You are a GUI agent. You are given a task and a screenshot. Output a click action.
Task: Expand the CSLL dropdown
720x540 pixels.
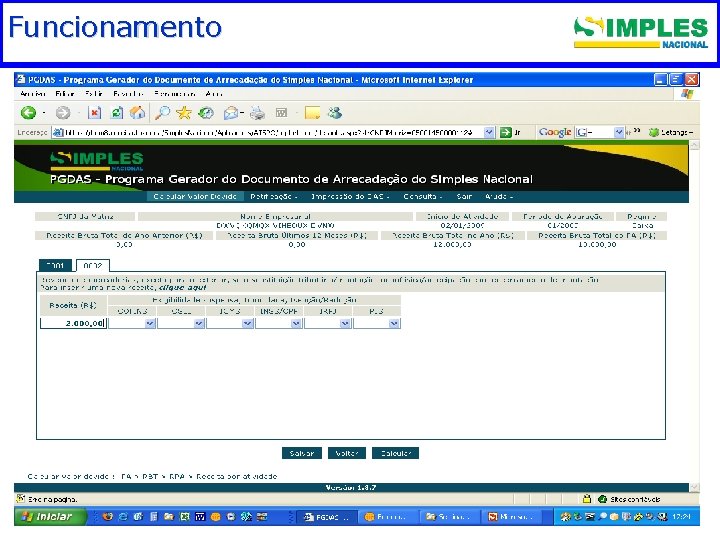coord(198,323)
